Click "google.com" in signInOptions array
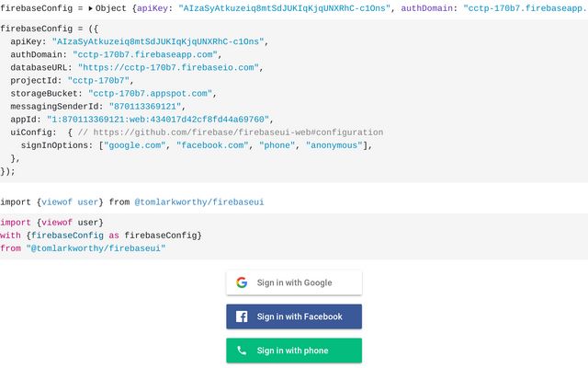 point(135,145)
